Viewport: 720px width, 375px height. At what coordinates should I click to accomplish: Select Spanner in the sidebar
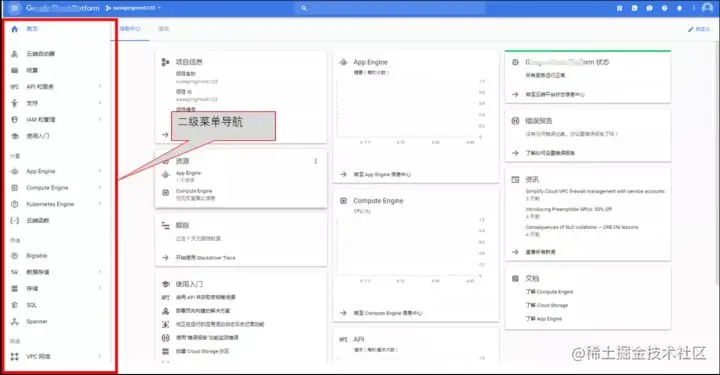(37, 322)
